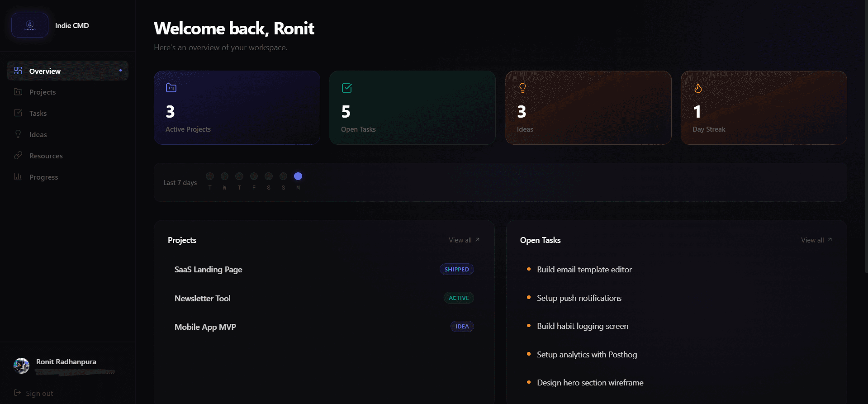The height and width of the screenshot is (404, 868).
Task: Click Ronit Radhanpura's profile avatar
Action: click(x=21, y=366)
